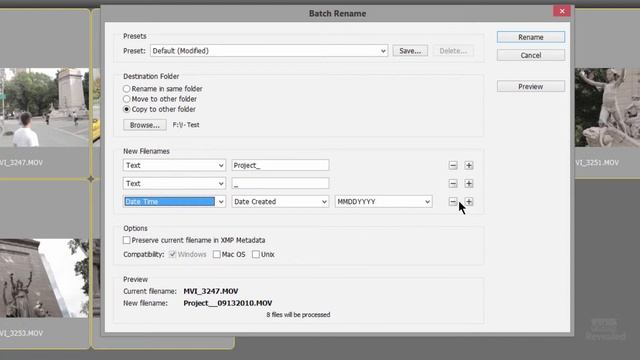The width and height of the screenshot is (640, 360).
Task: Click the Project_ text input field
Action: [280, 165]
